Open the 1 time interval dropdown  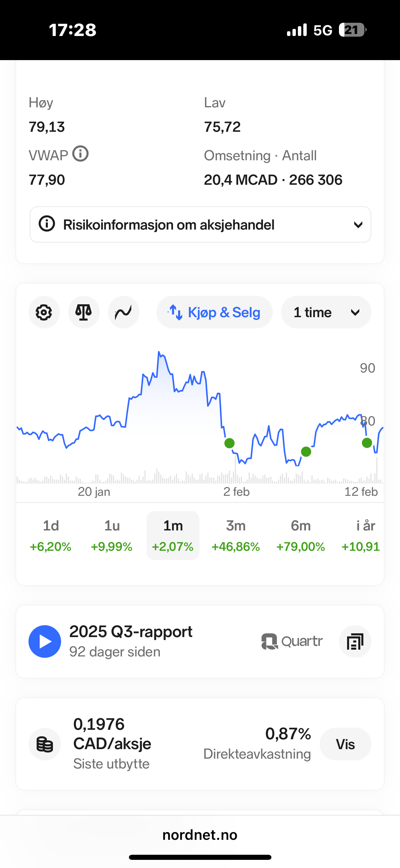326,312
